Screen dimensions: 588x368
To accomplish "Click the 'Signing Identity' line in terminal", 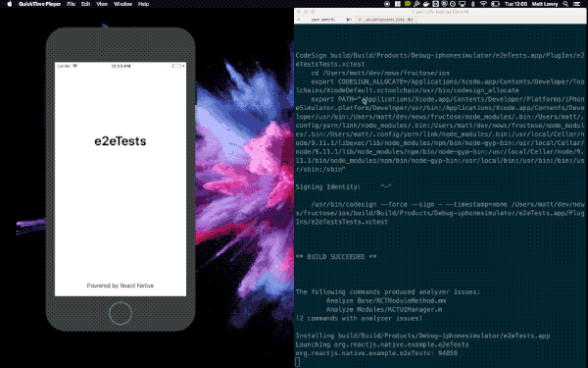I will 343,186.
